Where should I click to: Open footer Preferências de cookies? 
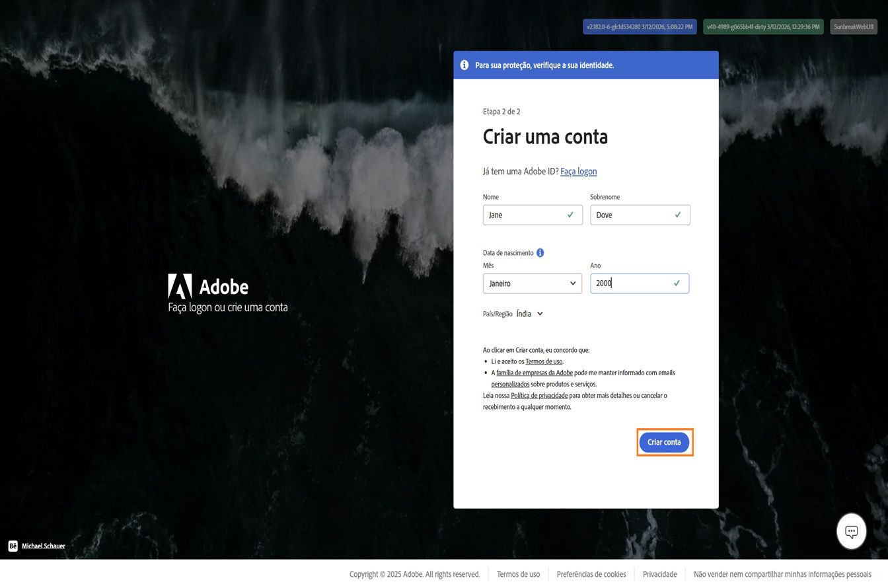click(x=591, y=574)
